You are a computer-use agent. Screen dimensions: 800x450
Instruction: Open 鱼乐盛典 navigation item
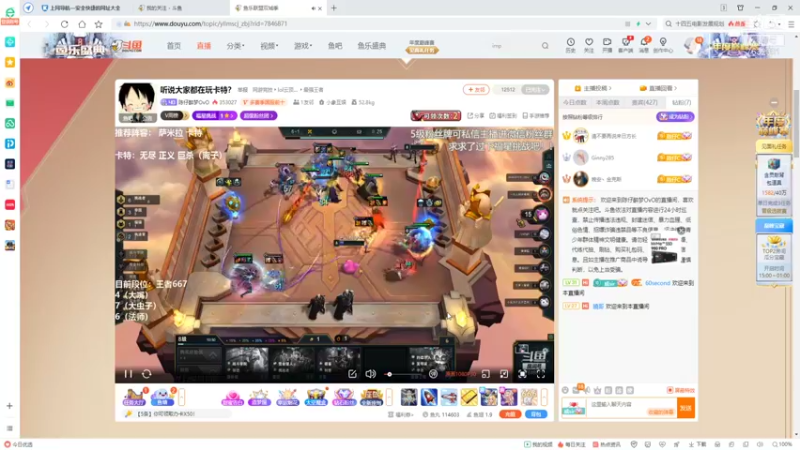[371, 45]
